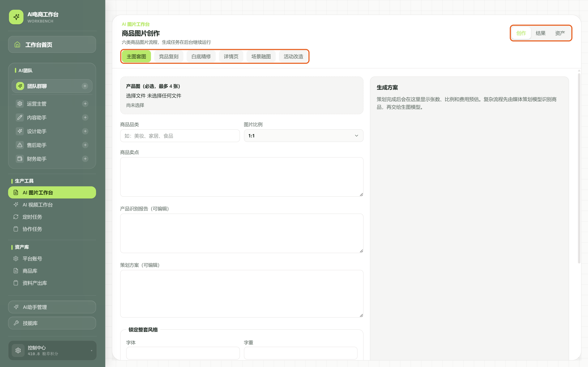Click the pencil icon beside 内容助手

pyautogui.click(x=20, y=117)
